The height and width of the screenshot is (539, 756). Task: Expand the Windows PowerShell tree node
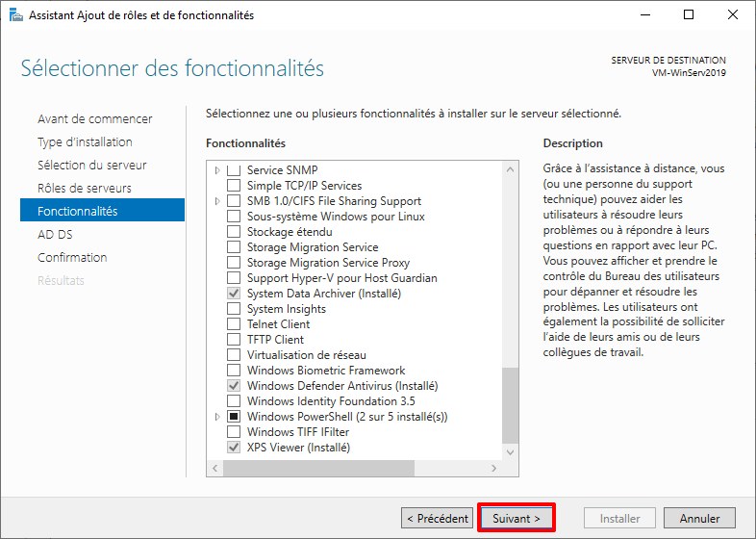pyautogui.click(x=217, y=417)
